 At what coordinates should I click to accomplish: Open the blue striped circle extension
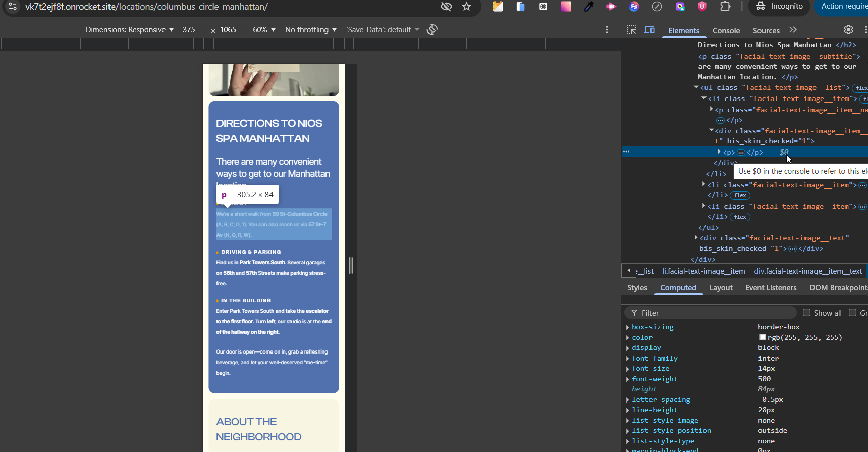(634, 7)
